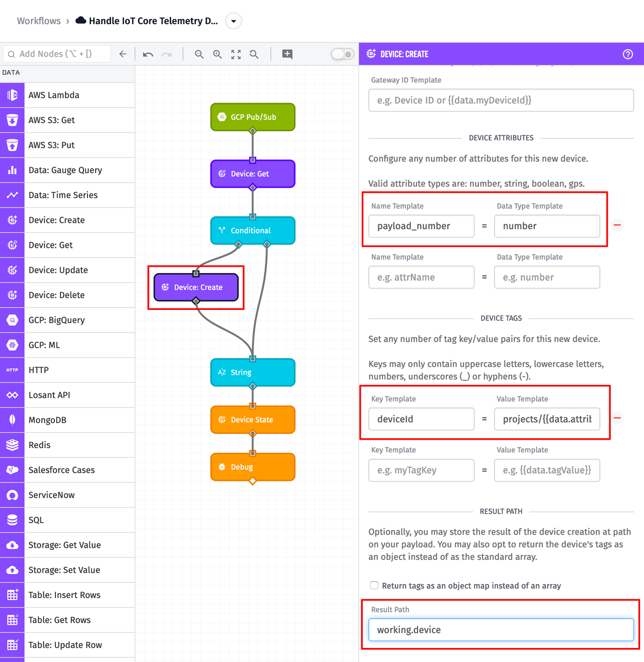
Task: Click the fit-to-view icon in the canvas toolbar
Action: [235, 54]
